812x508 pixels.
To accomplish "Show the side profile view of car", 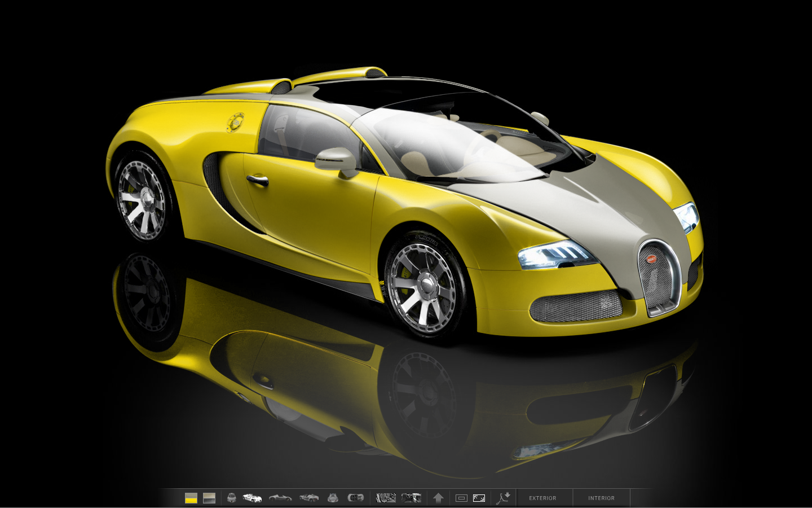I will click(280, 498).
